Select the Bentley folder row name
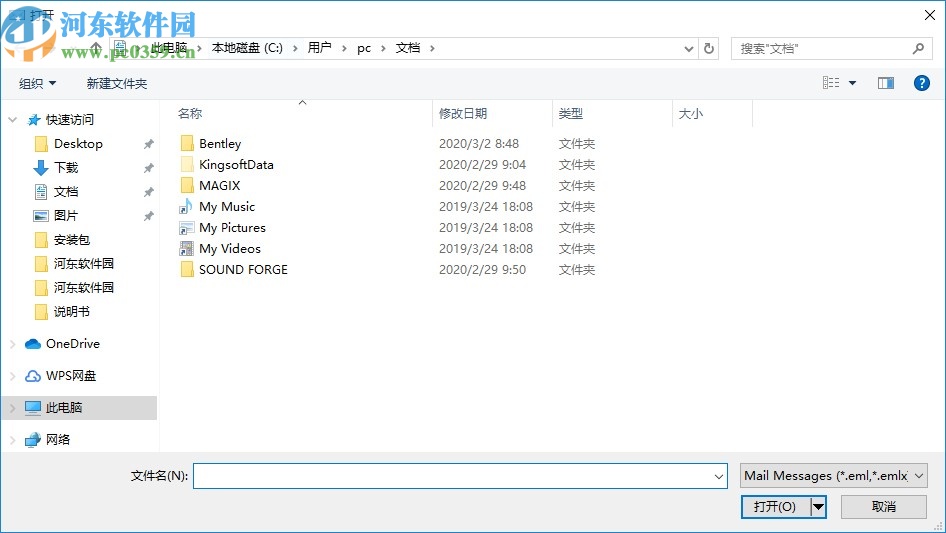 pos(220,144)
